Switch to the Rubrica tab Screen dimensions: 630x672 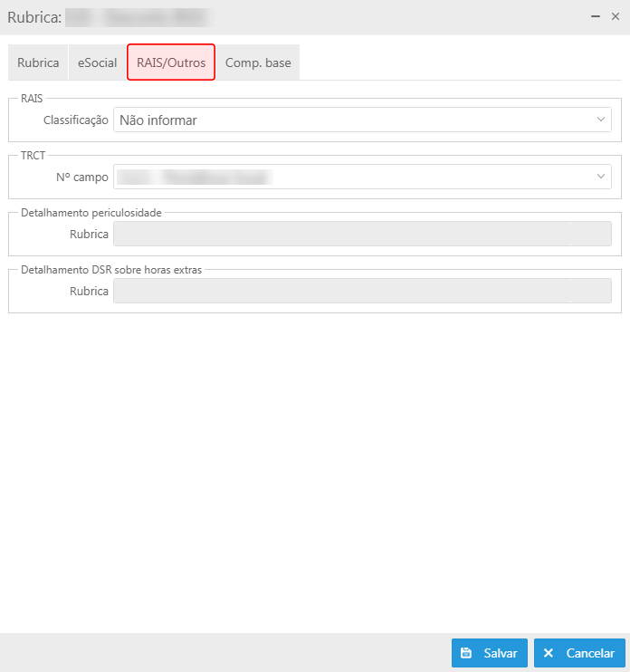(38, 62)
